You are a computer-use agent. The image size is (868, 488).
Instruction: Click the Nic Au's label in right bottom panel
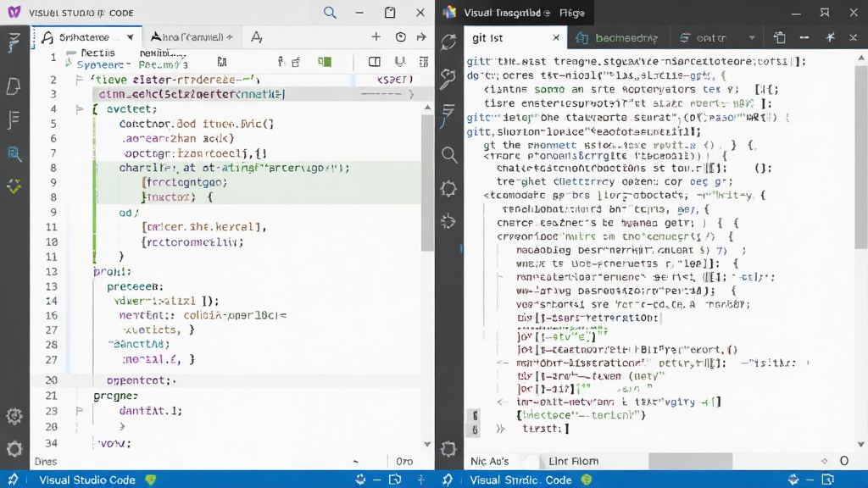[x=489, y=461]
